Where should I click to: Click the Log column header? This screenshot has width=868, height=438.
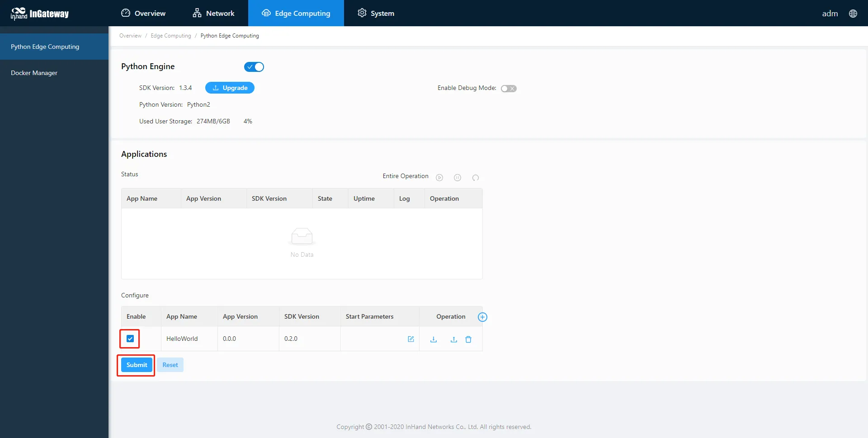[409, 198]
